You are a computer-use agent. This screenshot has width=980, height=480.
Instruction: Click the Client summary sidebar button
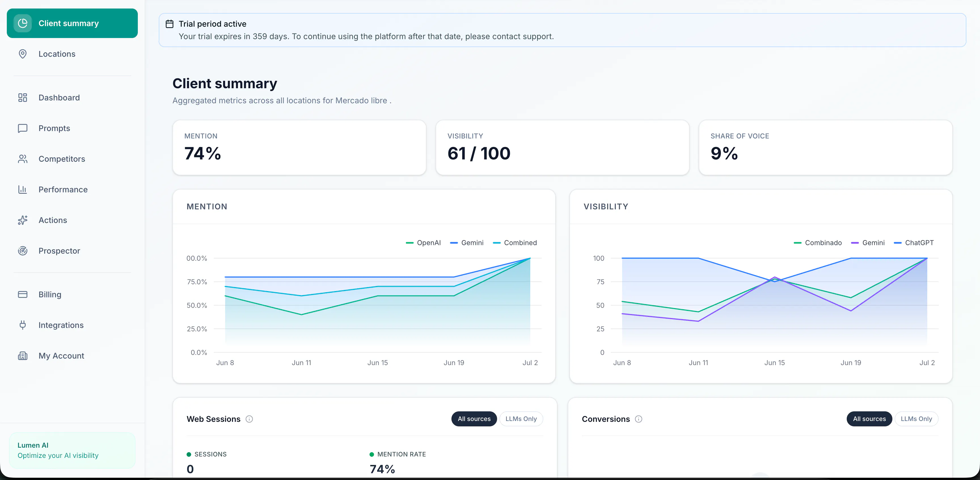(72, 23)
